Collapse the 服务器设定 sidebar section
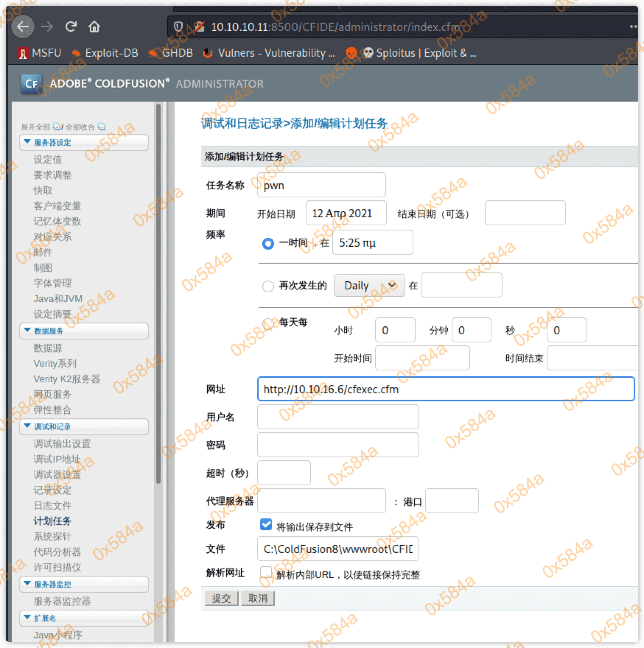The height and width of the screenshot is (648, 644). [27, 142]
